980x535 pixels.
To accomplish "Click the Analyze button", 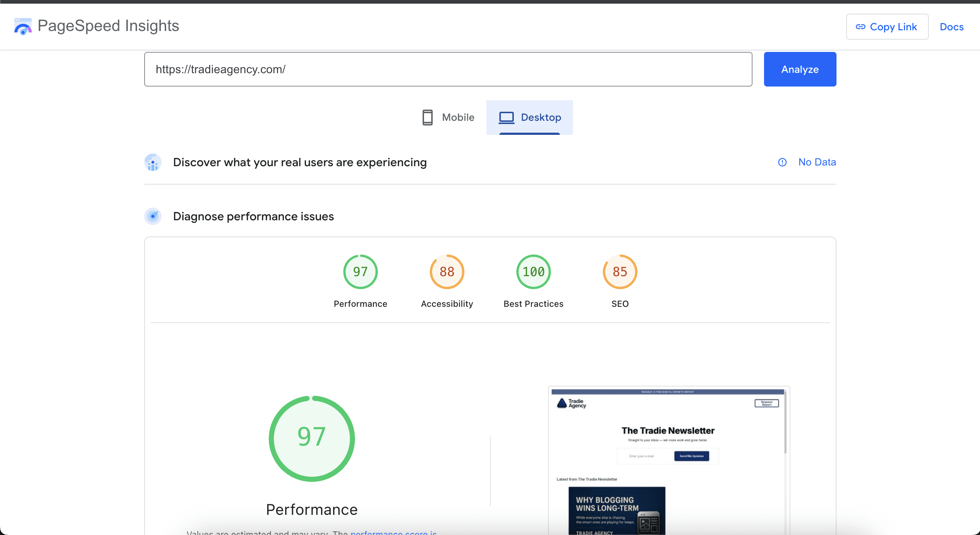I will pos(800,69).
